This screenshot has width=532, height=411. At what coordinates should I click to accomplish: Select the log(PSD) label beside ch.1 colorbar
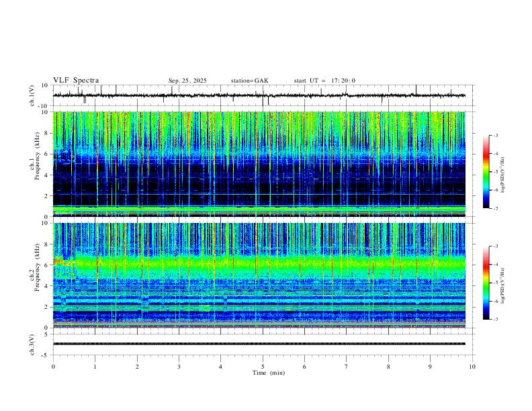[x=502, y=175]
